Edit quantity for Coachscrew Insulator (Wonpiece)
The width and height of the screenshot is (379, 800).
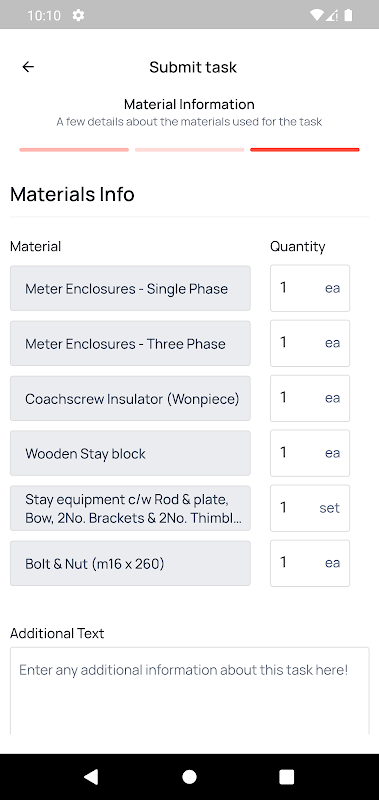[310, 398]
